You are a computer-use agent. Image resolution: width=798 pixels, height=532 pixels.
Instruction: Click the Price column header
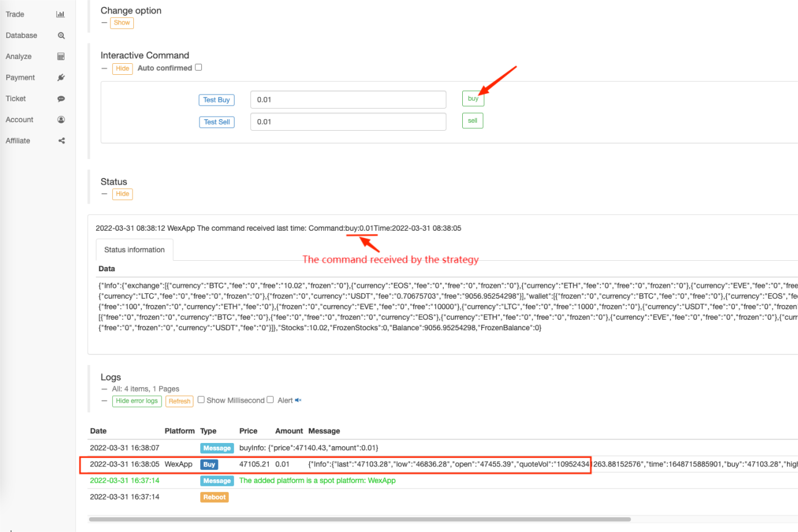pos(248,431)
